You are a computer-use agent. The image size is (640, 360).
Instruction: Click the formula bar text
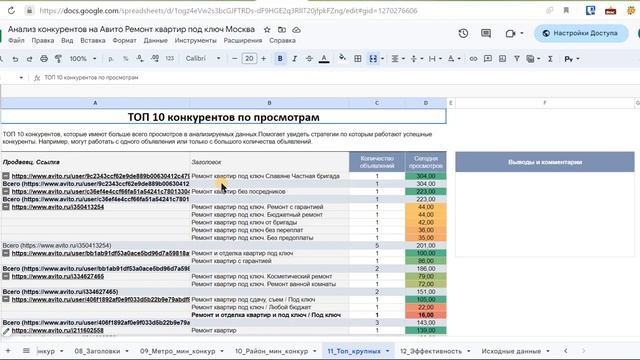(91, 78)
